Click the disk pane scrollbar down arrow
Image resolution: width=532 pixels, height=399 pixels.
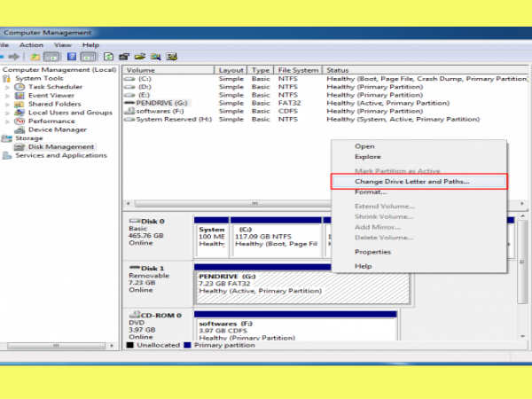click(522, 336)
